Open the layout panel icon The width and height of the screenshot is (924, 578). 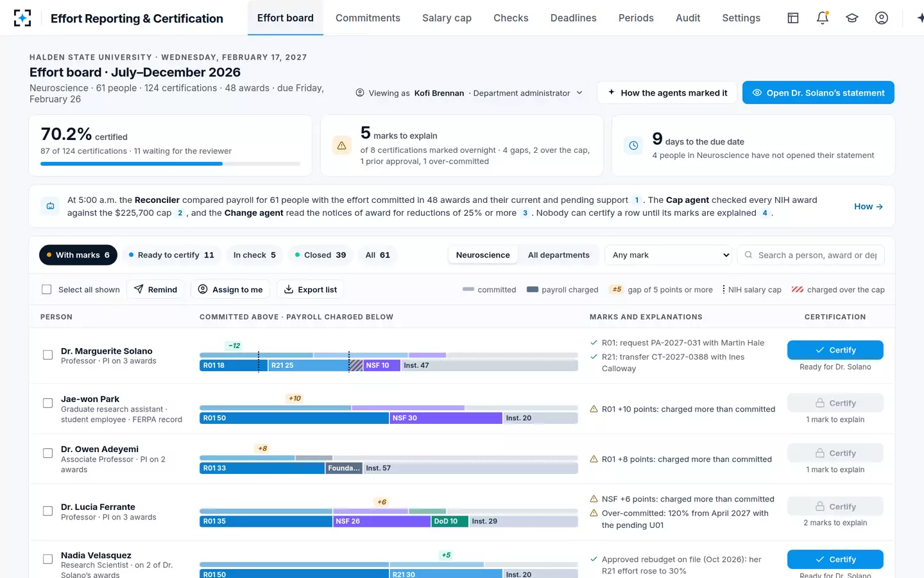793,18
